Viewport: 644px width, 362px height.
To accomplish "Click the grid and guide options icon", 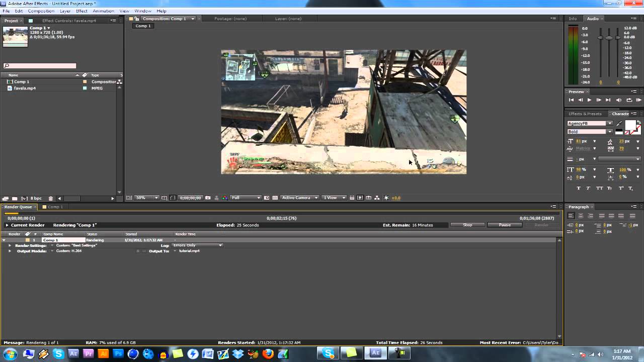I will 164,198.
